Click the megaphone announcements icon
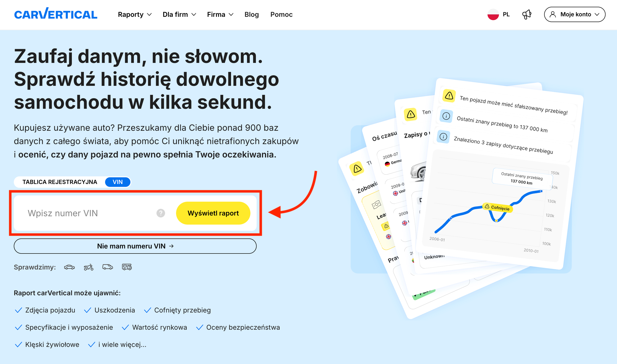The width and height of the screenshot is (617, 364). tap(526, 14)
